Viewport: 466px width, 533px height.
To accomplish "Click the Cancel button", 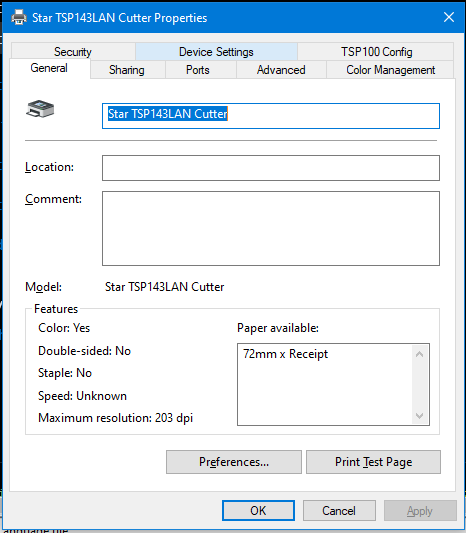I will 339,511.
